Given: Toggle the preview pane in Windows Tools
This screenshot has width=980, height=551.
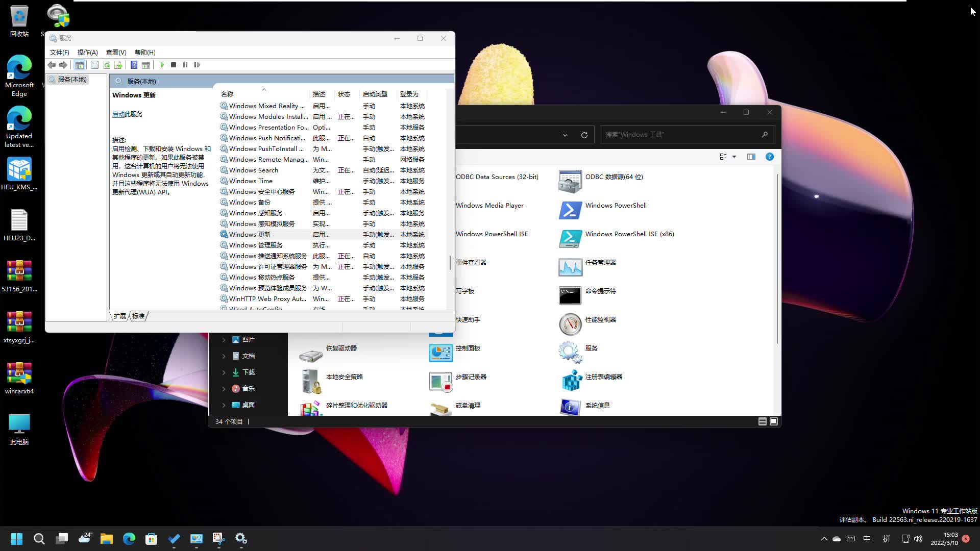Looking at the screenshot, I should click(x=751, y=157).
